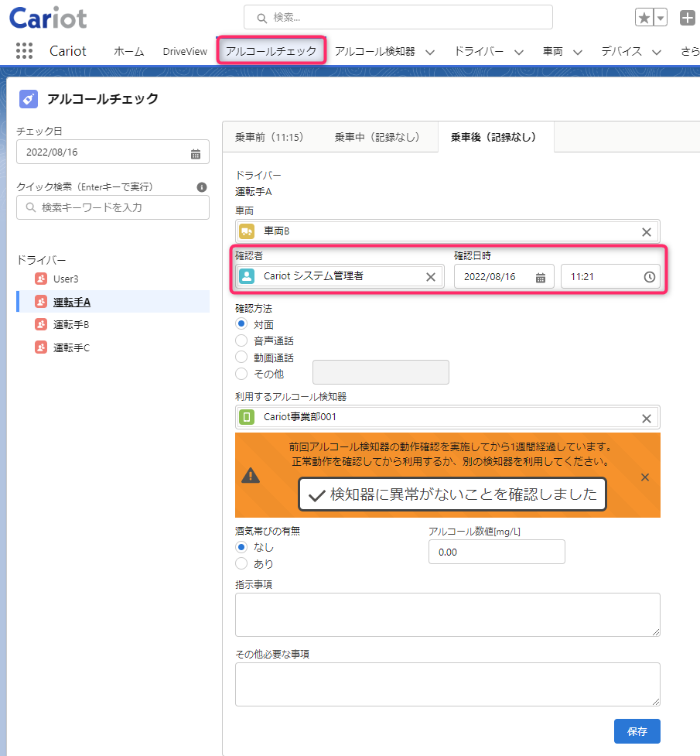
Task: Clear the Cariot システム管理者 confirmer
Action: 431,277
